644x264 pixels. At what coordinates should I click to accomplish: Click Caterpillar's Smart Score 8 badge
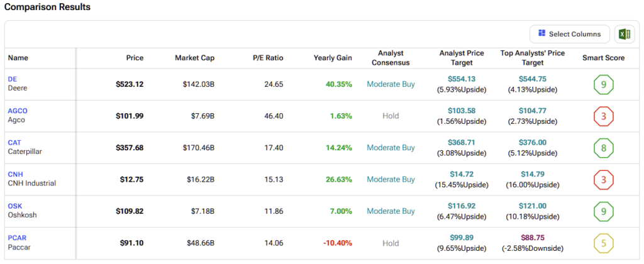(x=603, y=148)
